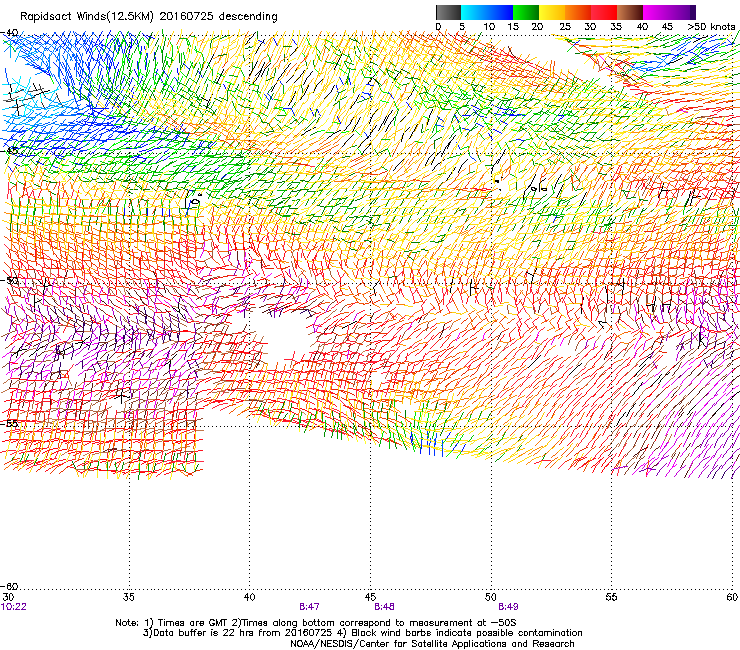Click the gray 0-5 knots legend swatch
The width and height of the screenshot is (740, 650).
(448, 12)
